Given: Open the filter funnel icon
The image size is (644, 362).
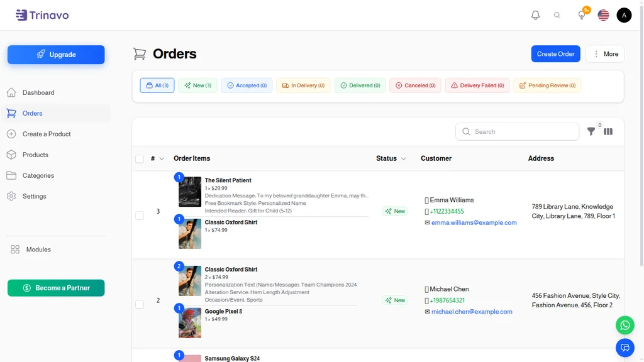Looking at the screenshot, I should 591,131.
